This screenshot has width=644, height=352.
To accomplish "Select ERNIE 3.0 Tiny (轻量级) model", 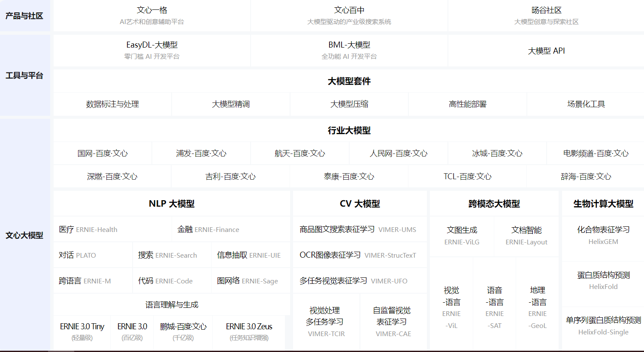I will point(82,332).
